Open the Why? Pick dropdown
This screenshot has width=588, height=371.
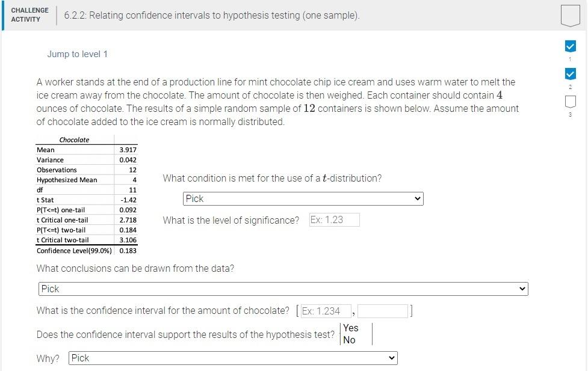[232, 358]
